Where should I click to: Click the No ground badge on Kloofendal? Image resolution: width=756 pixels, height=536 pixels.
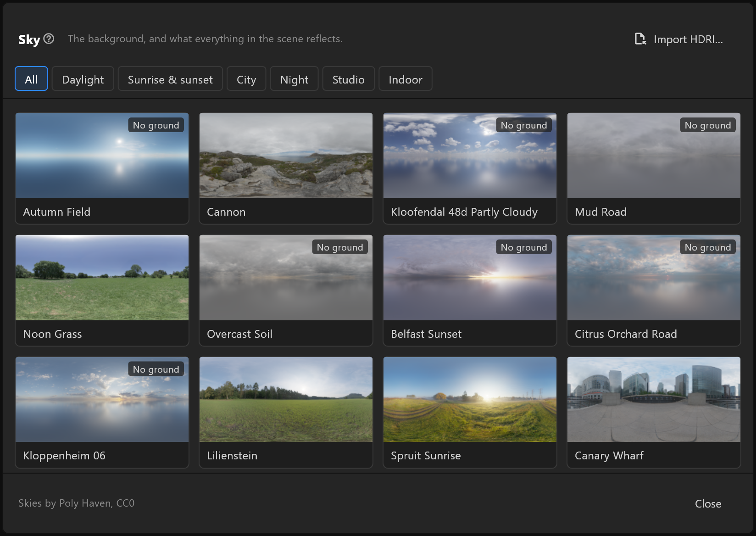pos(524,125)
